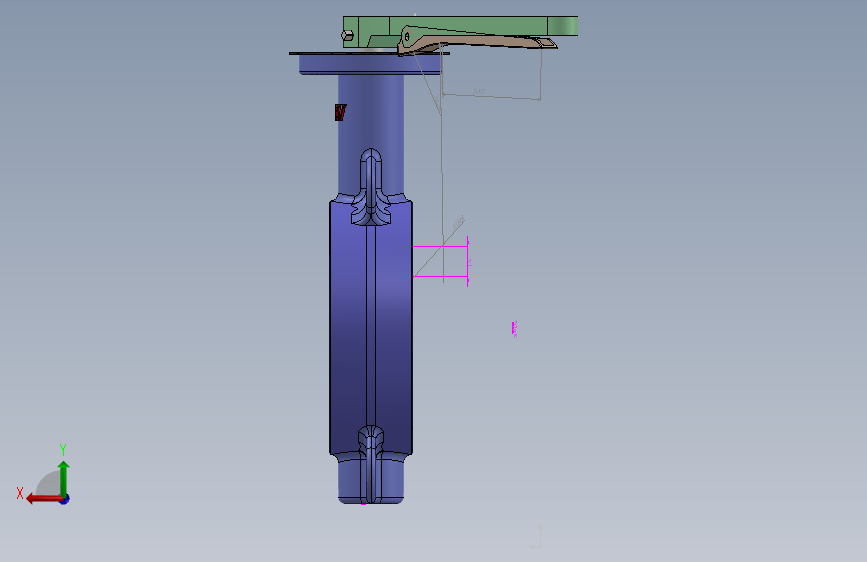
Task: Select the gray sketch dimension below the lever
Action: (491, 94)
